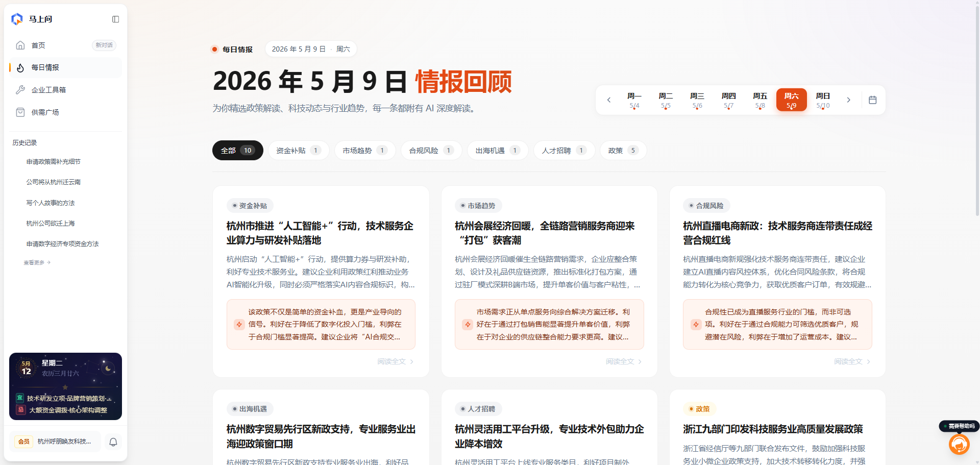Click lightning icon in 直播电商 card insight

(696, 324)
